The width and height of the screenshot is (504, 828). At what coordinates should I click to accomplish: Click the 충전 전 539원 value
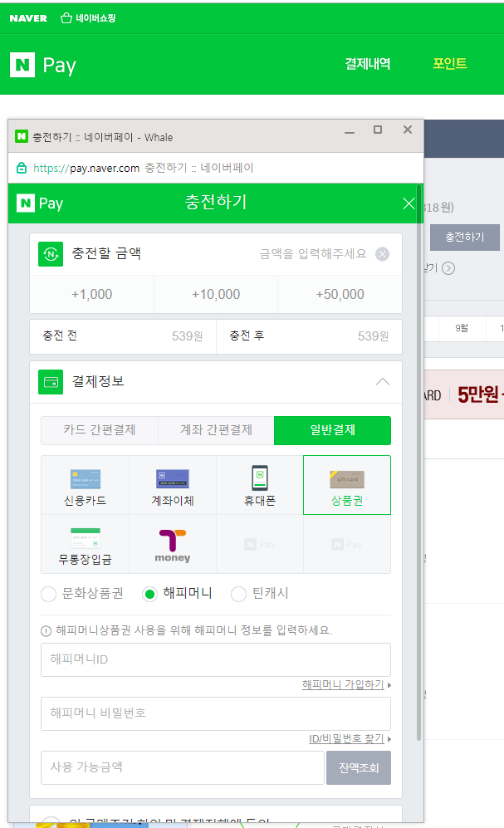click(x=188, y=336)
